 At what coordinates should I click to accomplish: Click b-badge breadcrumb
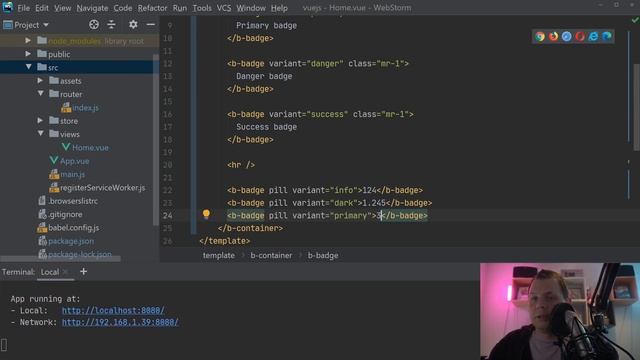[323, 256]
